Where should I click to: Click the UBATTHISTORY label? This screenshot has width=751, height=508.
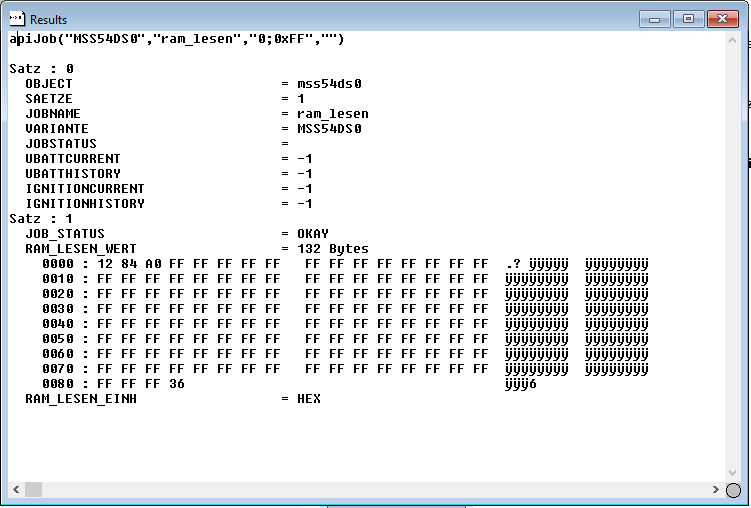pyautogui.click(x=73, y=173)
